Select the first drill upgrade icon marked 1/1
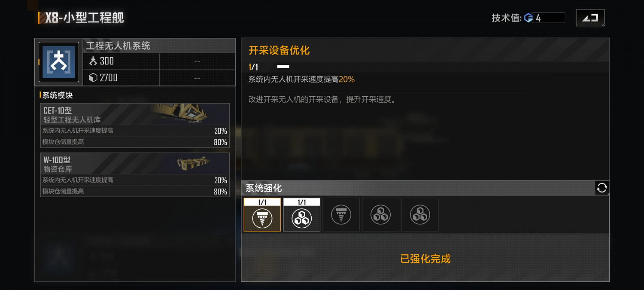This screenshot has width=644, height=290. click(262, 214)
